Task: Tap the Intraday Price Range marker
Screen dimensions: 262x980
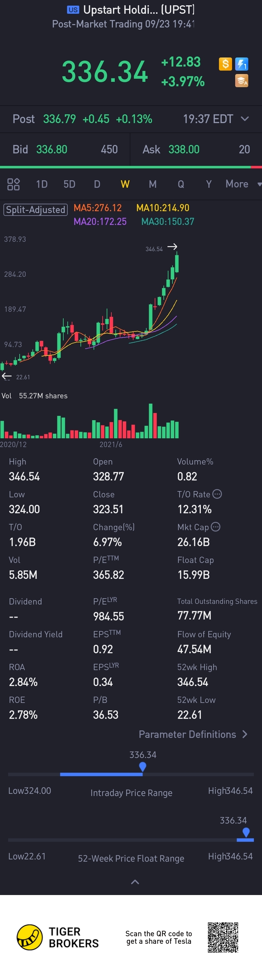Action: pyautogui.click(x=143, y=767)
